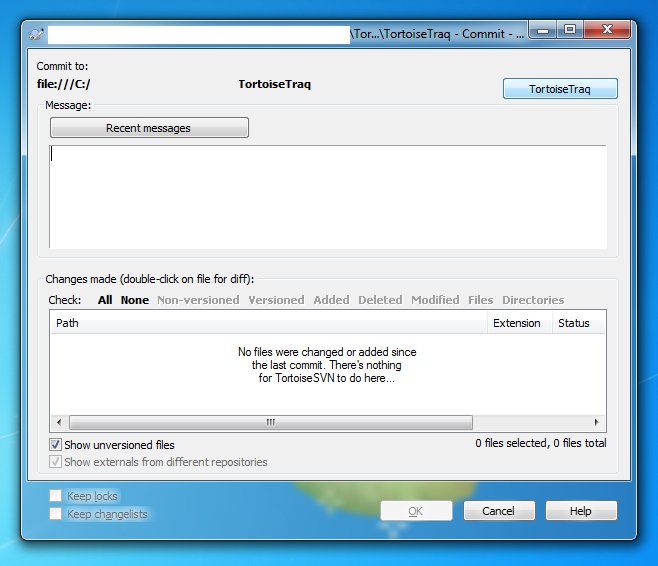The image size is (658, 566).
Task: Open the Recent messages list
Action: [x=149, y=128]
